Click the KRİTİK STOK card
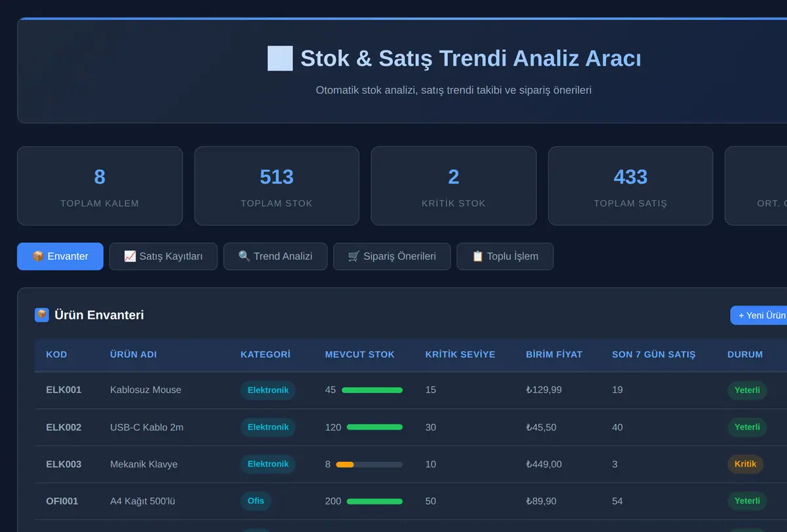Screen dimensions: 787x532 454,186
